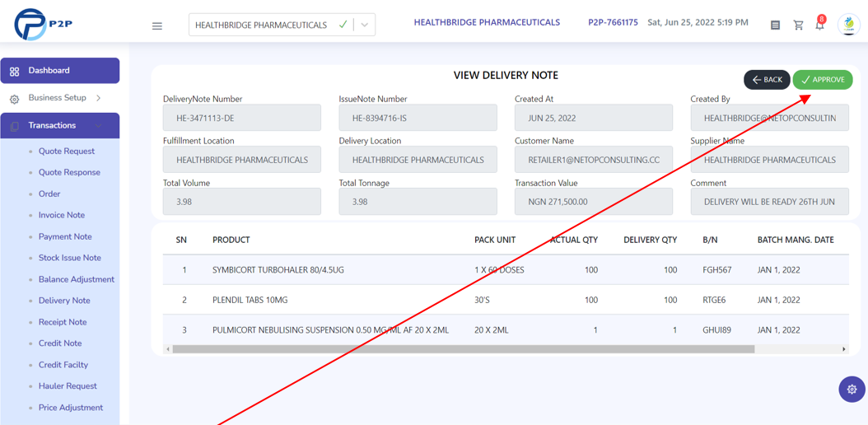Click Created At field JUN 25, 2022
The width and height of the screenshot is (868, 425).
tap(594, 118)
